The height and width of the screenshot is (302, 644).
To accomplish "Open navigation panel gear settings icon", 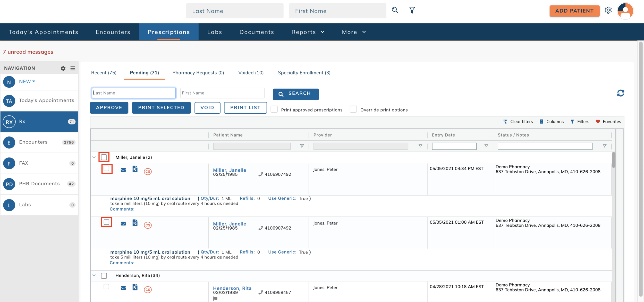I will [x=63, y=68].
